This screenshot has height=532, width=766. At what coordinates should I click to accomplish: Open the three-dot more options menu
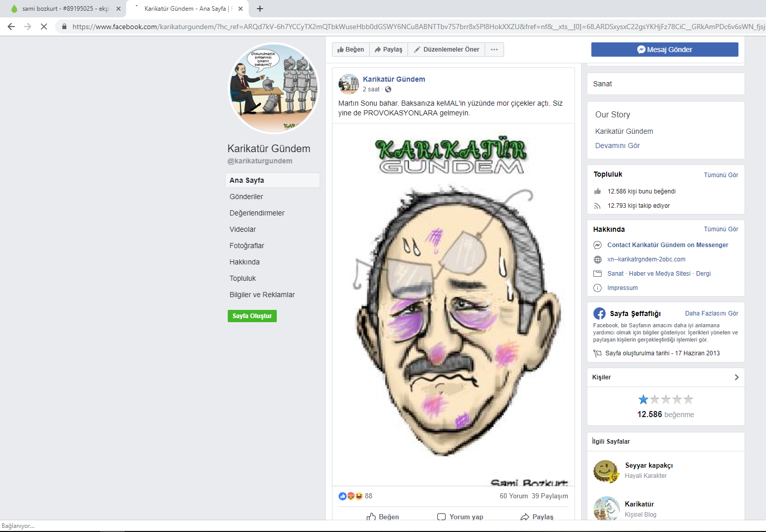coord(494,50)
